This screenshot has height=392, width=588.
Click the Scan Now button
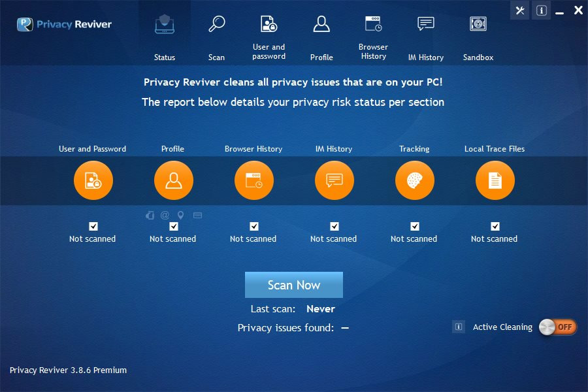(x=293, y=285)
